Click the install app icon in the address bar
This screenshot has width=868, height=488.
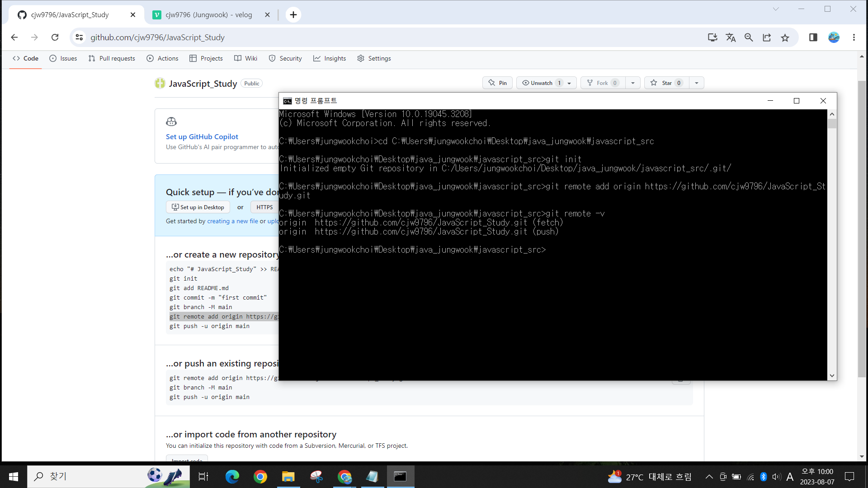tap(712, 38)
